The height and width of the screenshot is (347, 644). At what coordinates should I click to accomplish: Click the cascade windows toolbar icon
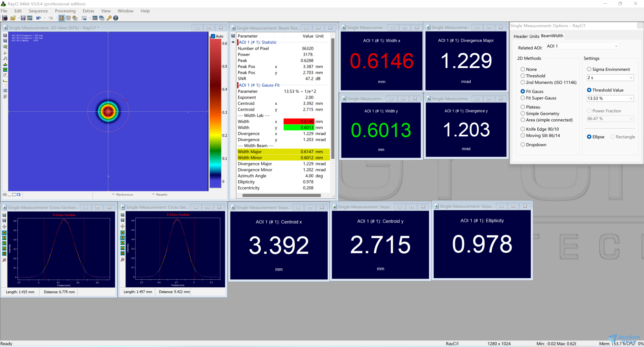tap(102, 18)
